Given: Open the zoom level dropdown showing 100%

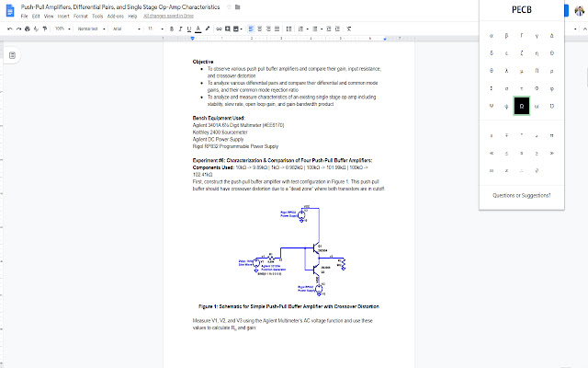Looking at the screenshot, I should pos(62,29).
